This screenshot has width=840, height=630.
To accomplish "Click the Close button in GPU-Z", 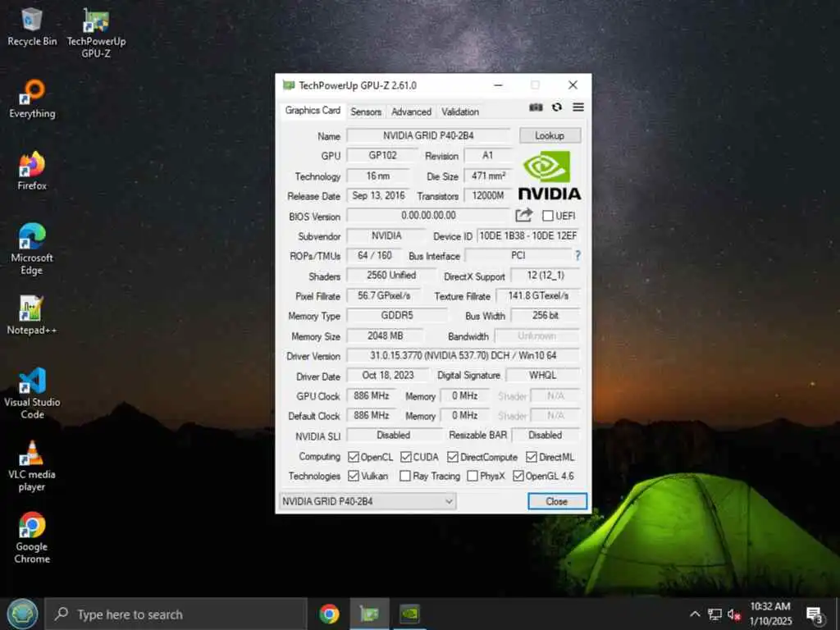I will click(x=557, y=501).
